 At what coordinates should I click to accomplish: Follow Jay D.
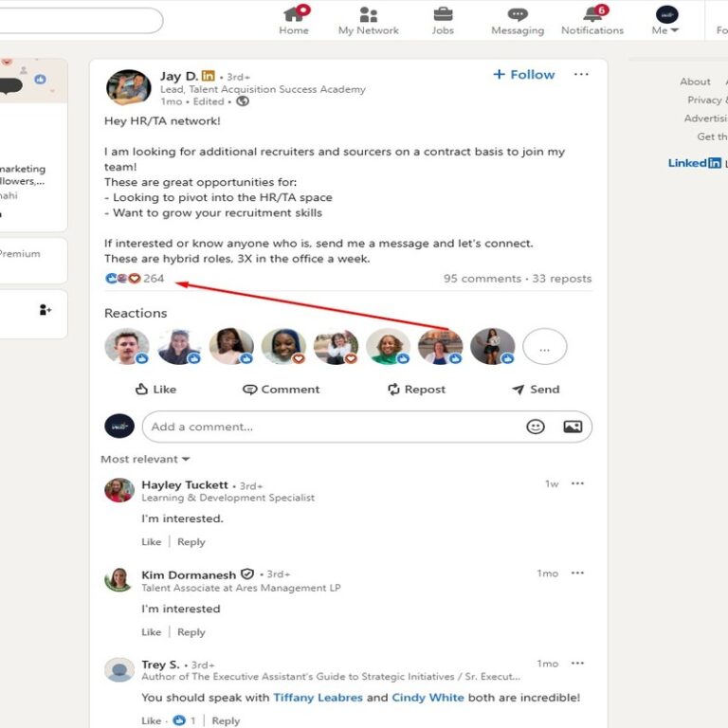(x=524, y=75)
